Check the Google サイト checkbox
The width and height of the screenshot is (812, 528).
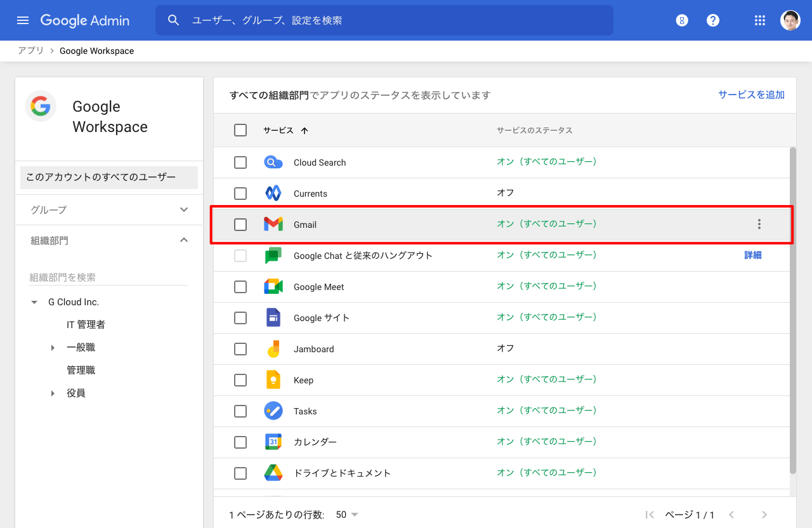pyautogui.click(x=240, y=318)
